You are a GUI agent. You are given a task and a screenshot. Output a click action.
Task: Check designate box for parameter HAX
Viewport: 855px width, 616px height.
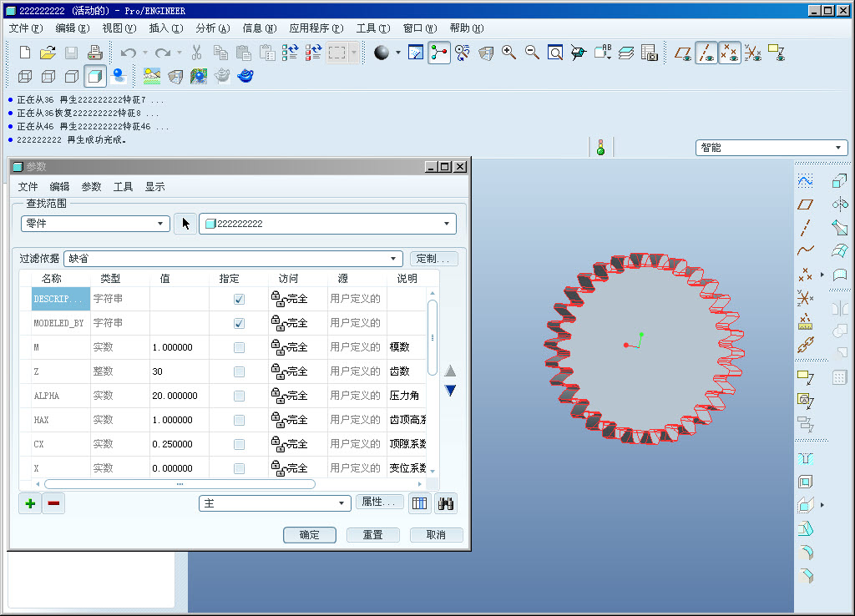pos(239,421)
